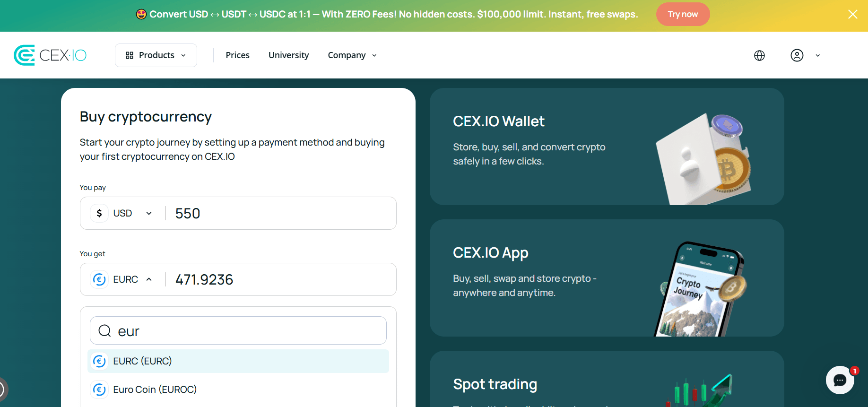Open the USD currency selector
The image size is (868, 407).
[123, 213]
